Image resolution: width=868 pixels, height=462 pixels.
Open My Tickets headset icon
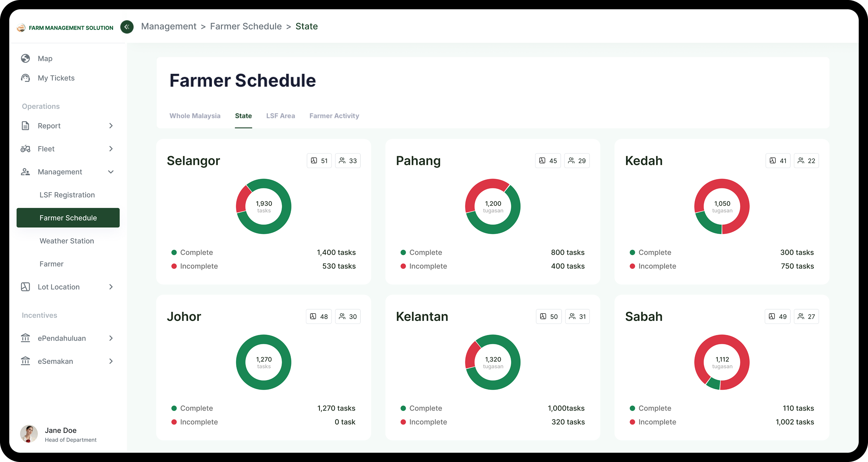point(25,78)
